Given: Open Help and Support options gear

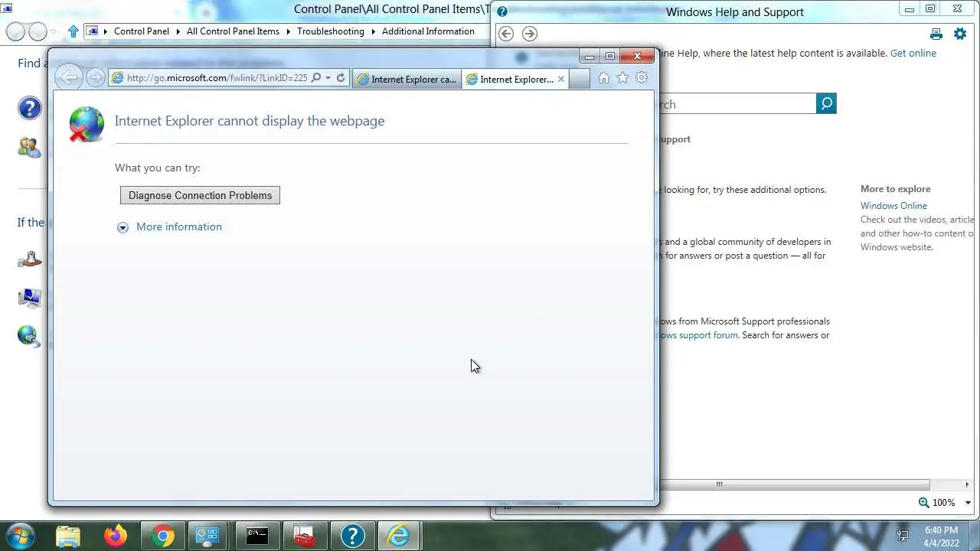Looking at the screenshot, I should [x=960, y=34].
